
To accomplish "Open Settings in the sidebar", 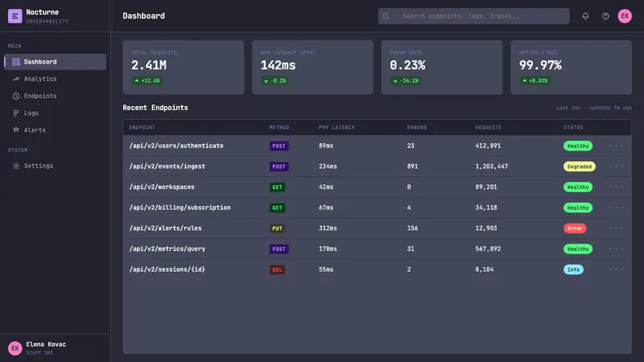I will point(55,166).
